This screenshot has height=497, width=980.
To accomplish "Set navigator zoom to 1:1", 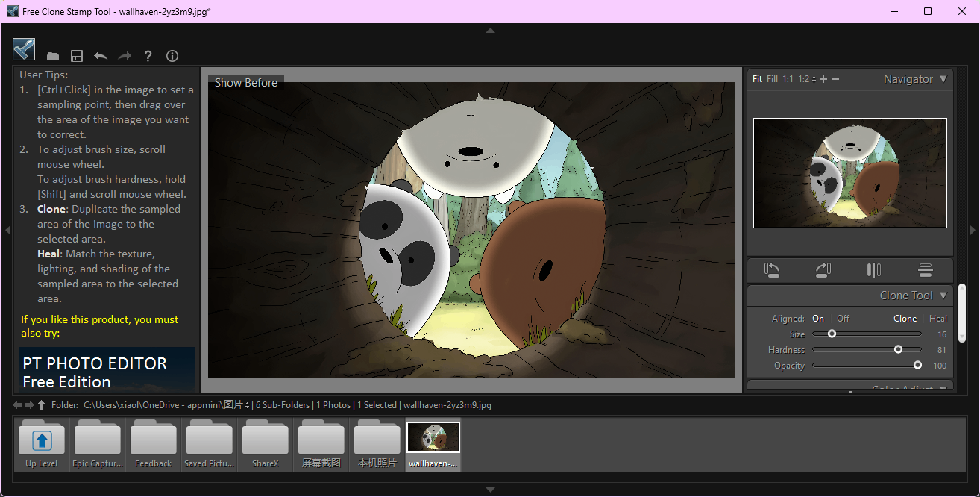I will click(x=788, y=79).
